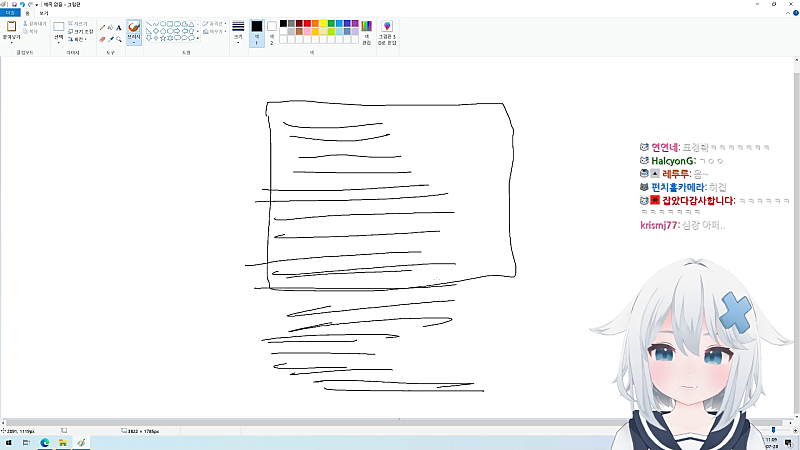Choose the oval shape in shapes gallery
This screenshot has width=800, height=450.
[x=163, y=24]
